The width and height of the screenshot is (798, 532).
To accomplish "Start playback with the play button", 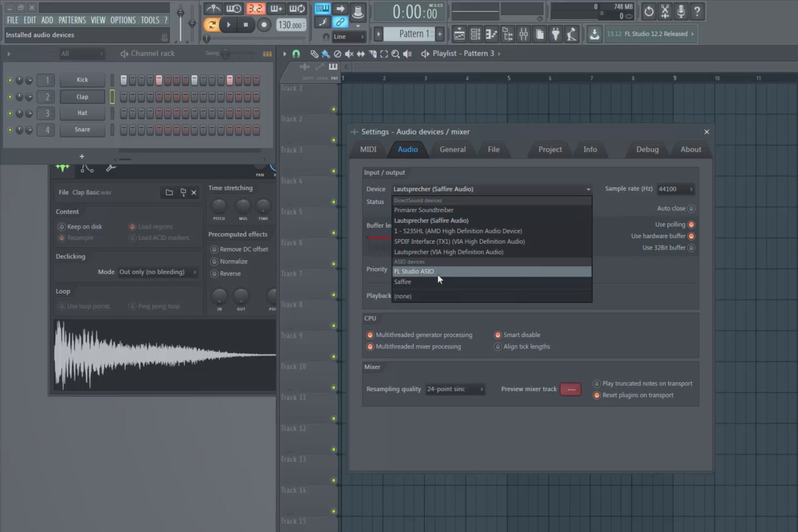I will pos(228,25).
